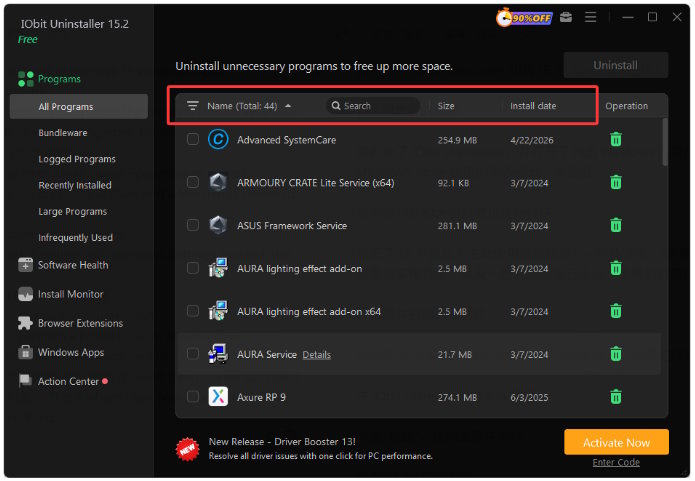Image resolution: width=695 pixels, height=481 pixels.
Task: Click New Release - Driver Booster 13 text
Action: pyautogui.click(x=282, y=442)
